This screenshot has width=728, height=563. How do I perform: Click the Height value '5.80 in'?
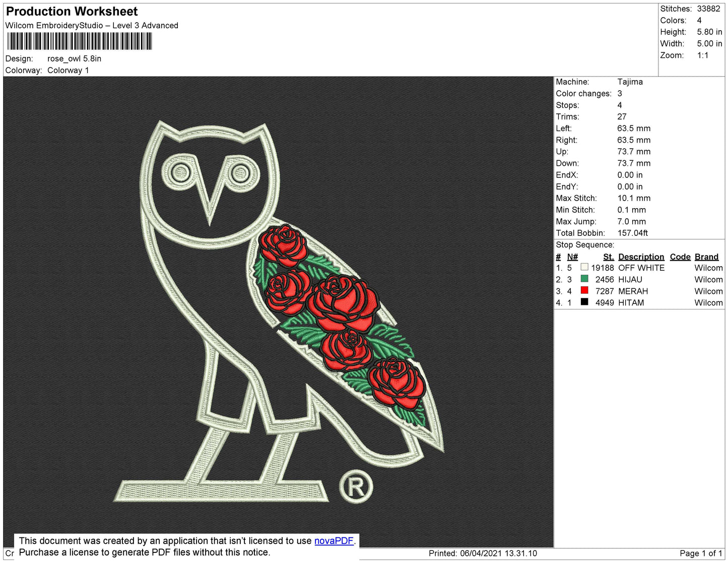pyautogui.click(x=709, y=32)
